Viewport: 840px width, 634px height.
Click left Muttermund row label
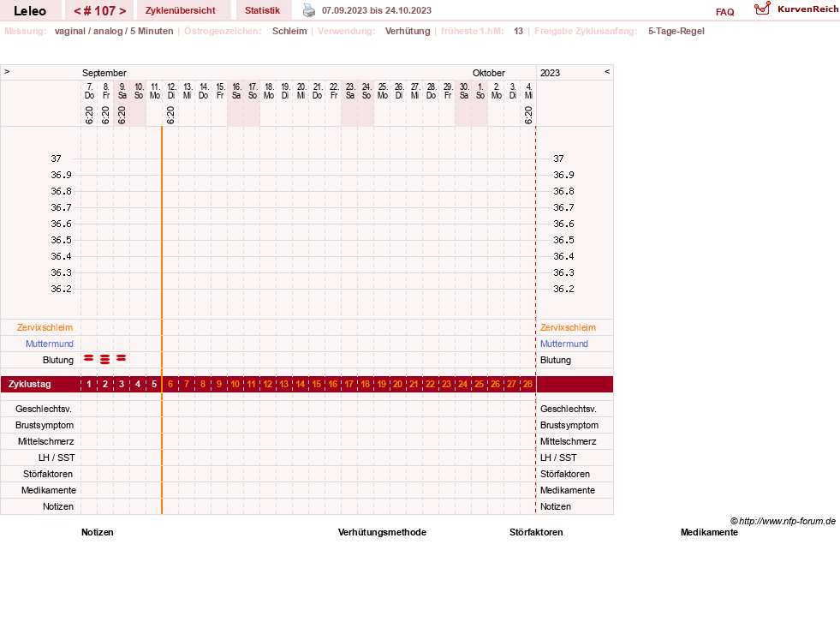tap(50, 344)
